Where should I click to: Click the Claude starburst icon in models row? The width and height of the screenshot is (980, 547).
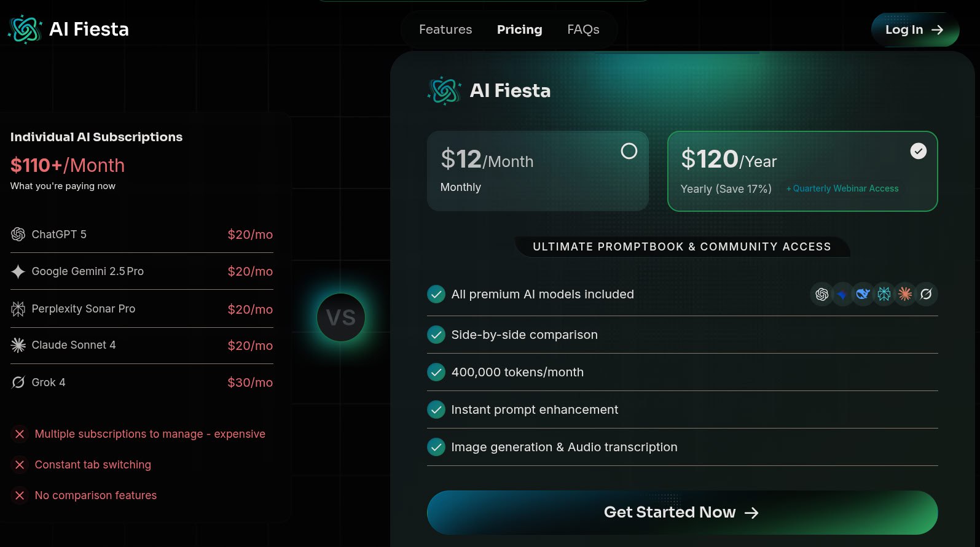904,294
